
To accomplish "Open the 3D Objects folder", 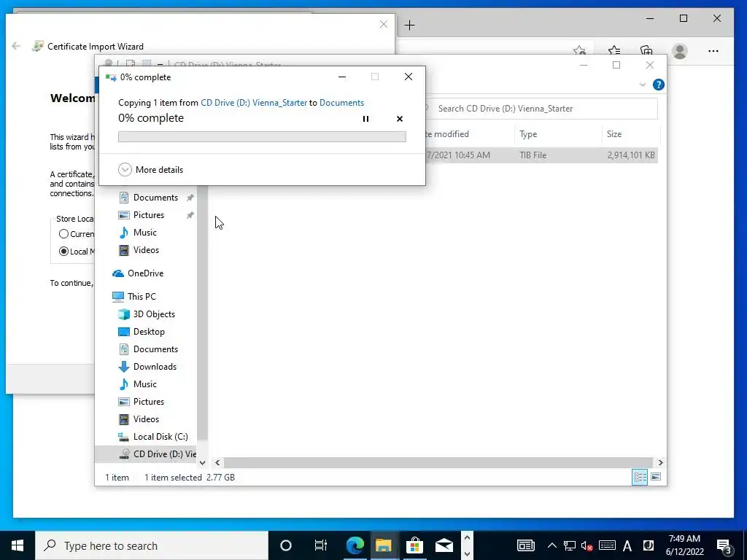I will pos(154,314).
